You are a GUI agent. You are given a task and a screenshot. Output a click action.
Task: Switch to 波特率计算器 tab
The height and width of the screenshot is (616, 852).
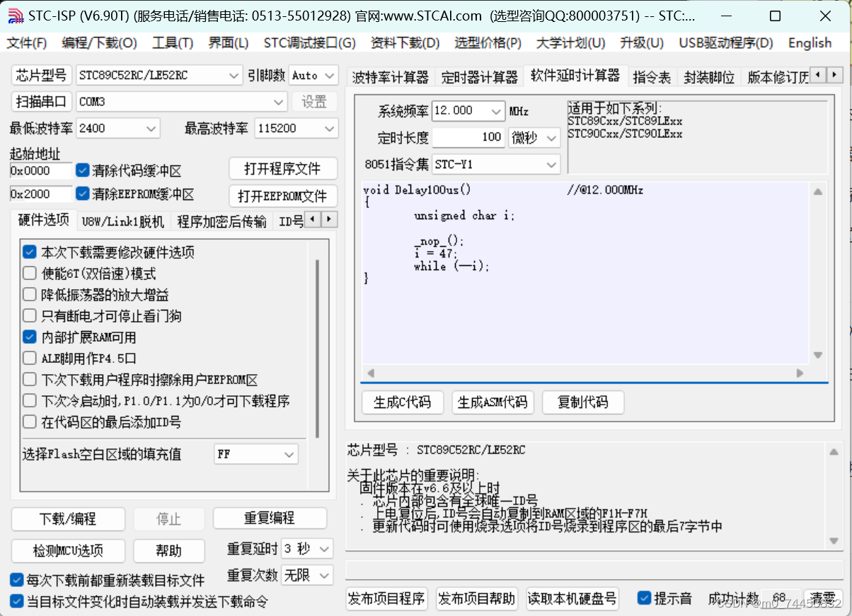390,77
